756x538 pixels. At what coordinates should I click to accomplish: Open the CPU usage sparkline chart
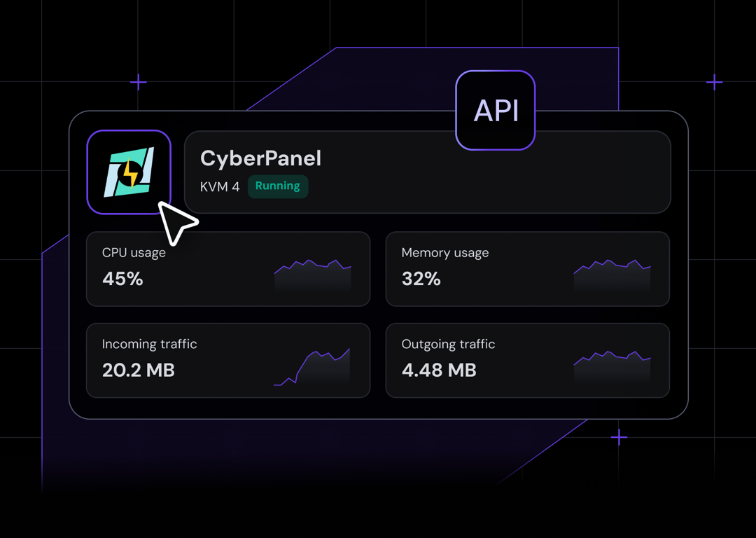pos(313,275)
